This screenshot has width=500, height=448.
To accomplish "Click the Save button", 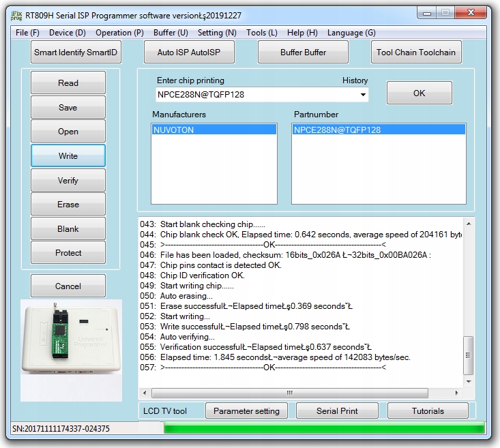I will [68, 108].
